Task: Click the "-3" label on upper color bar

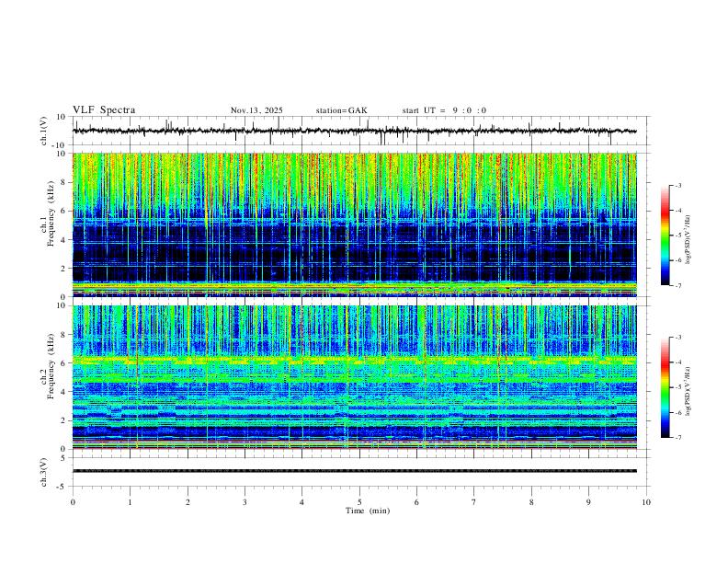Action: click(x=677, y=185)
